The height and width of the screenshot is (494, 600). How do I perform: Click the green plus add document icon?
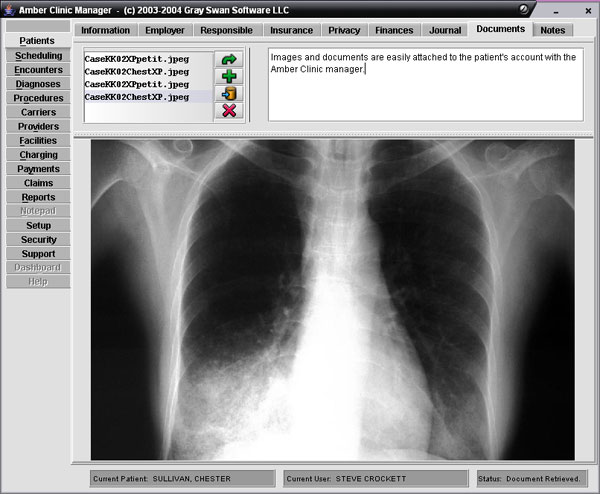229,76
